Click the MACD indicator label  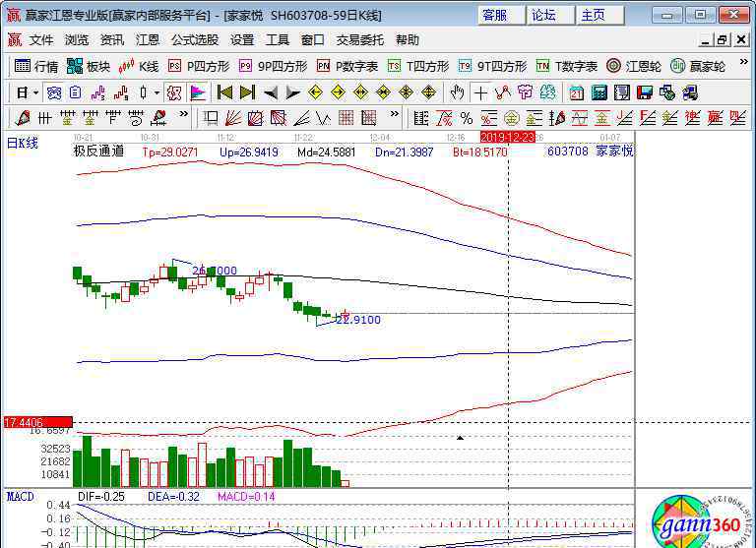pyautogui.click(x=20, y=497)
